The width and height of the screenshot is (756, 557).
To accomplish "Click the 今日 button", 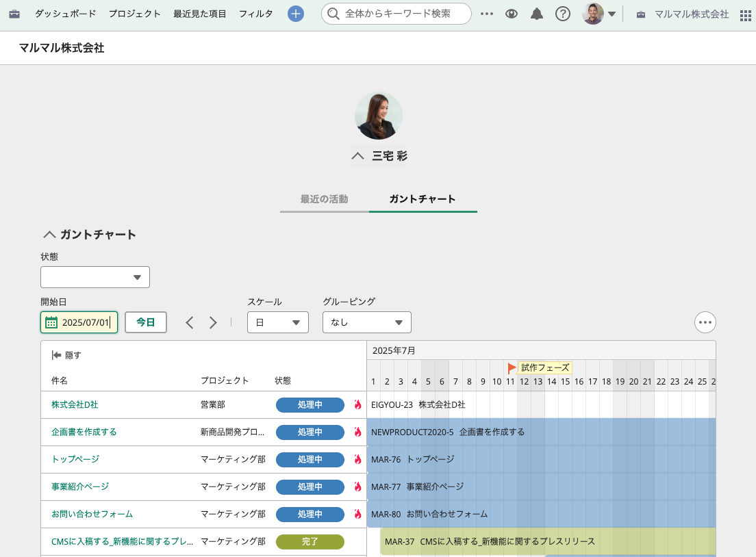I will coord(146,322).
